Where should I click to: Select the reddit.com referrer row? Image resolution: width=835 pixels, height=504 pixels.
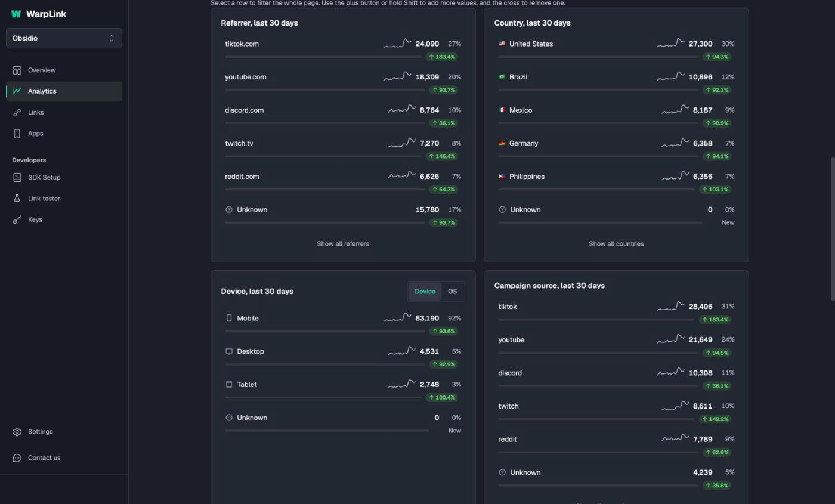343,183
